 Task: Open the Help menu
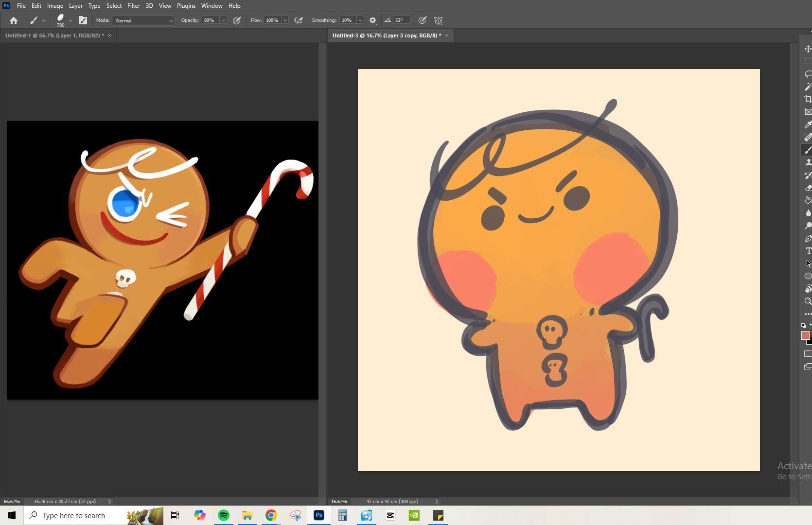click(234, 6)
